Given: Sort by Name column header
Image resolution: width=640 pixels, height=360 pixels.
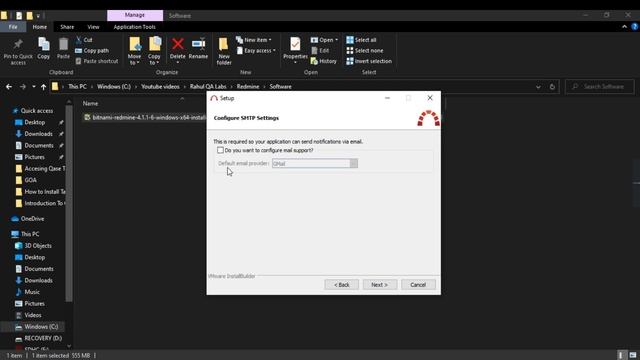Looking at the screenshot, I should point(91,104).
